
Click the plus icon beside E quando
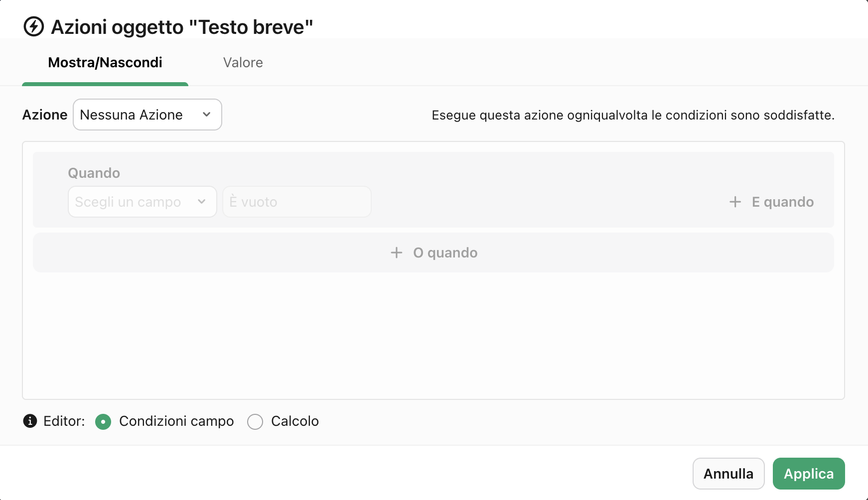pyautogui.click(x=735, y=202)
